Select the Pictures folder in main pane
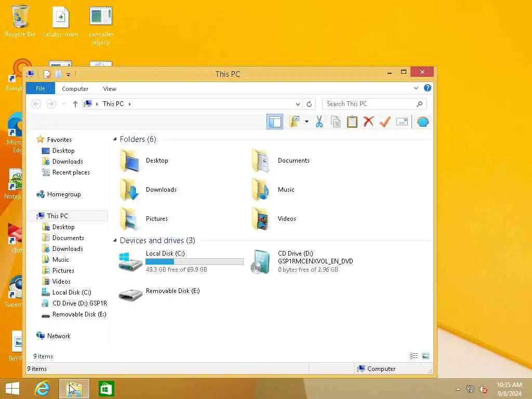532x399 pixels. pyautogui.click(x=144, y=219)
